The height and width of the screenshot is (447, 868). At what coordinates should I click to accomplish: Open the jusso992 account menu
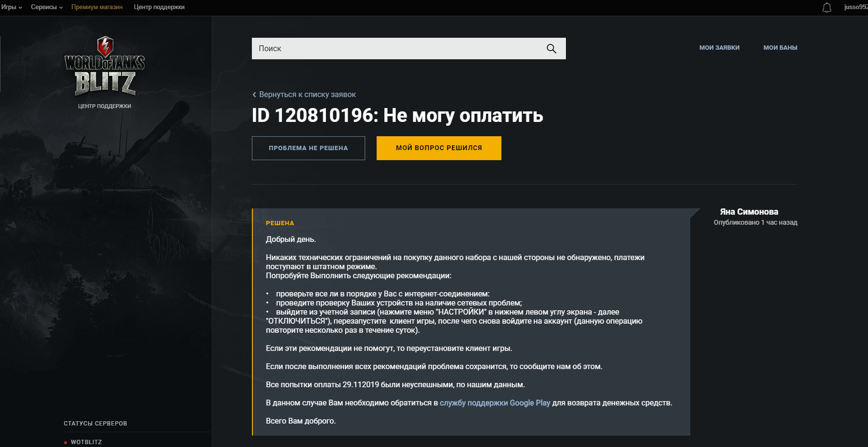(x=856, y=7)
